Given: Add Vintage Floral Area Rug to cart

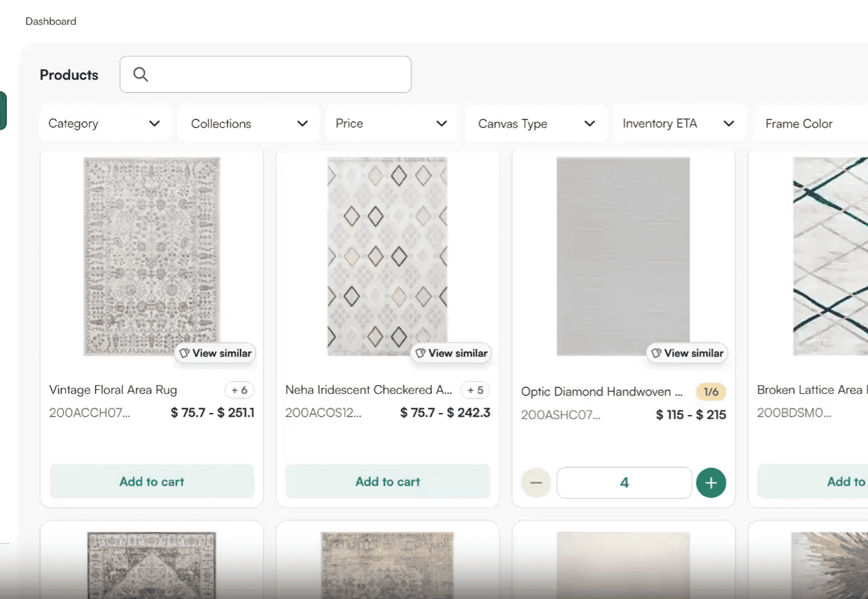Looking at the screenshot, I should 152,481.
